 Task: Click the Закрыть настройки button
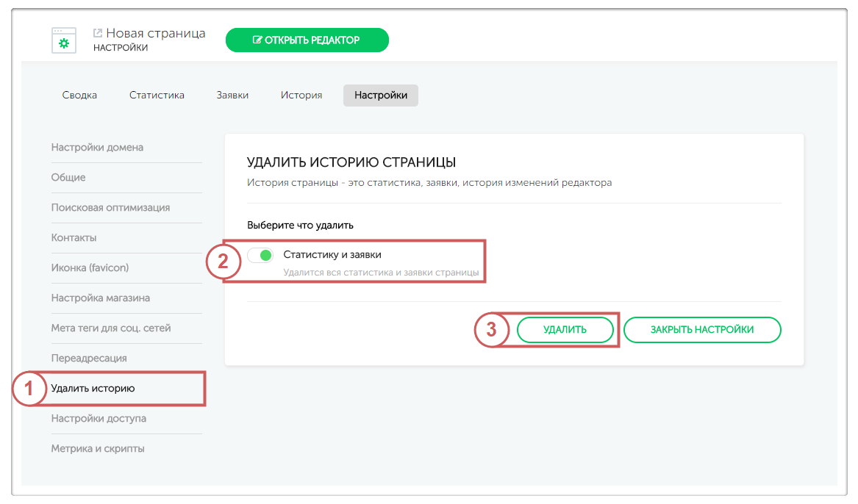701,330
